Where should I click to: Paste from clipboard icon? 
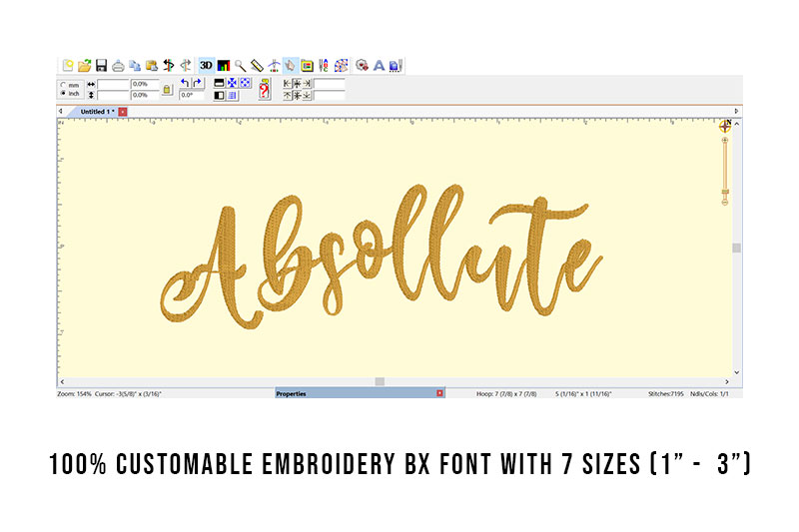coord(152,65)
